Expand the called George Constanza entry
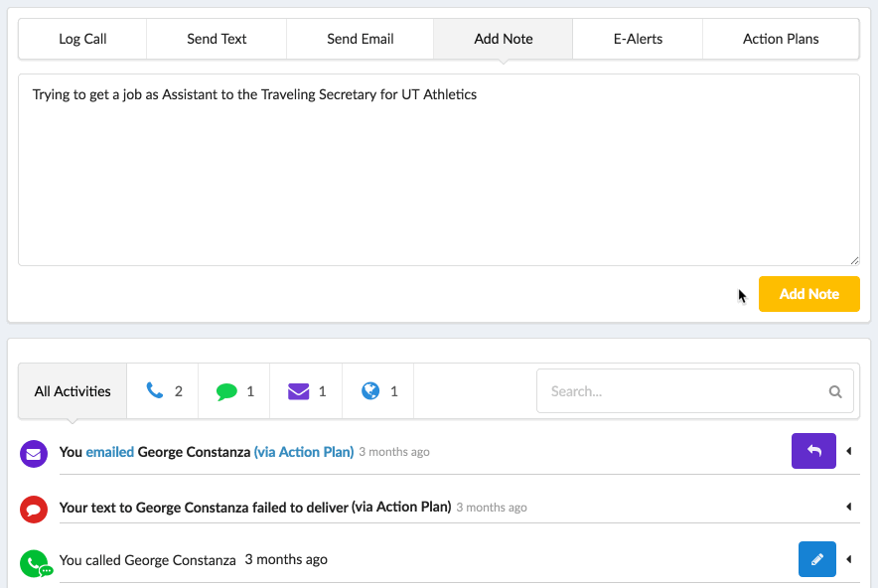 click(x=849, y=560)
